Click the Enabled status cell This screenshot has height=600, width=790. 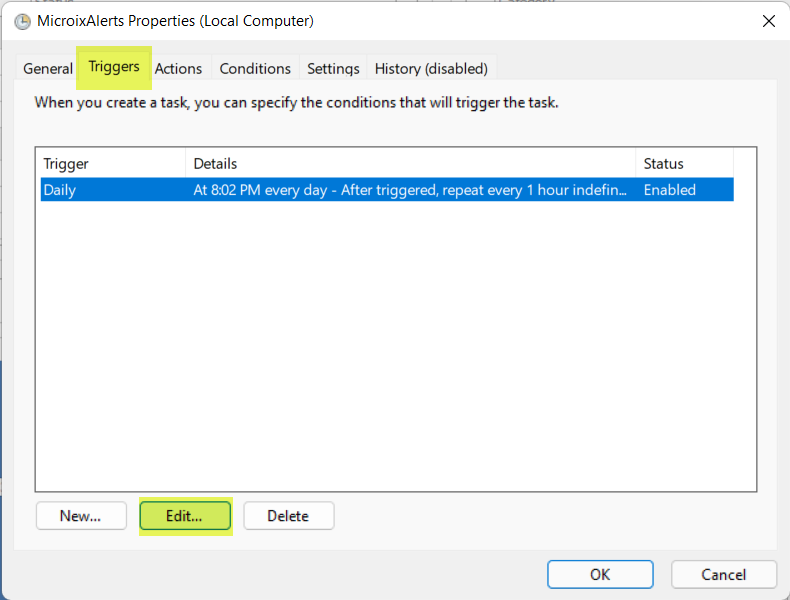click(670, 190)
